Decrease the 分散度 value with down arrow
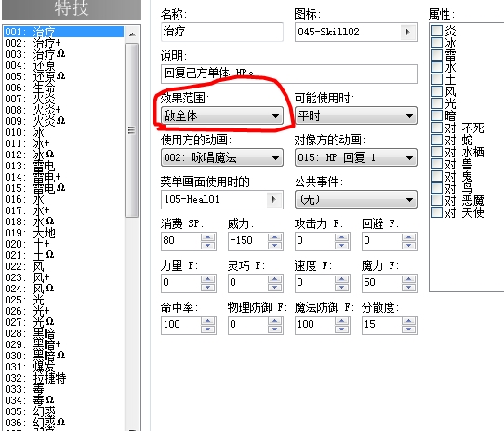The image size is (504, 431). [x=408, y=329]
